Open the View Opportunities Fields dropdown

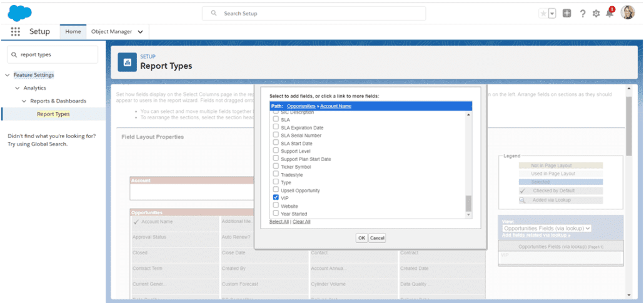point(547,229)
